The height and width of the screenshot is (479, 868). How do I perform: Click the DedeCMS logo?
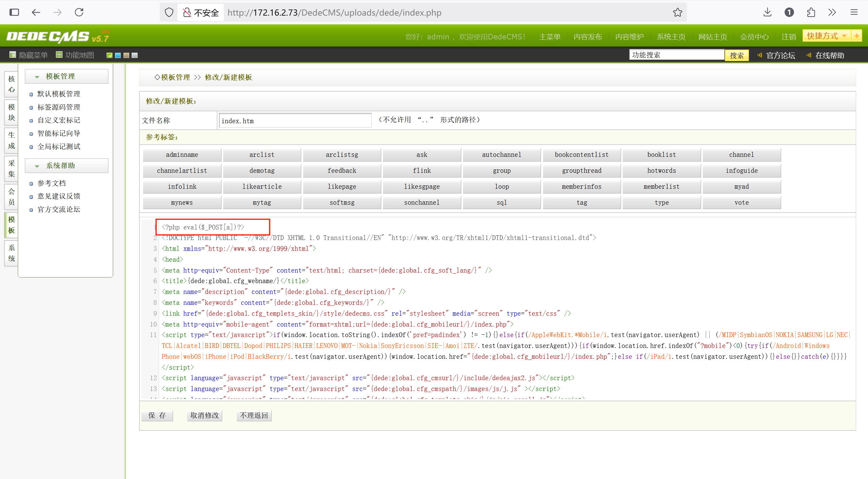coord(58,36)
